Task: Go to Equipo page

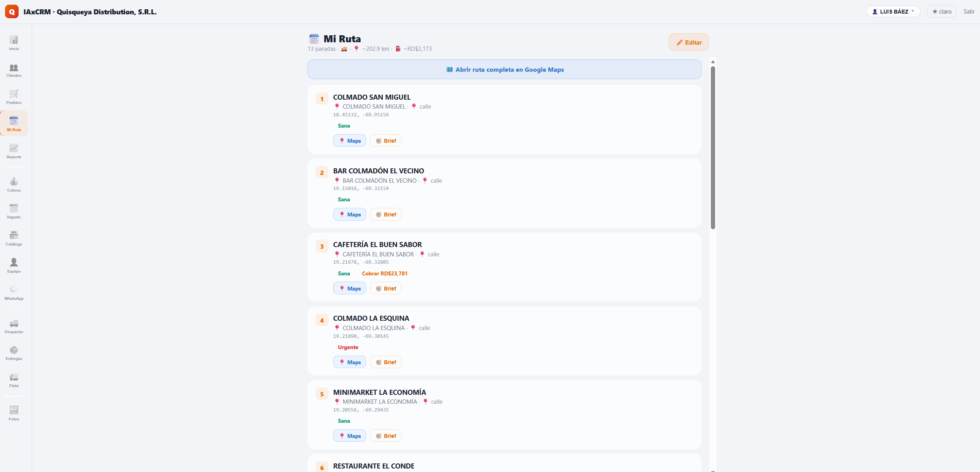Action: pyautogui.click(x=14, y=266)
